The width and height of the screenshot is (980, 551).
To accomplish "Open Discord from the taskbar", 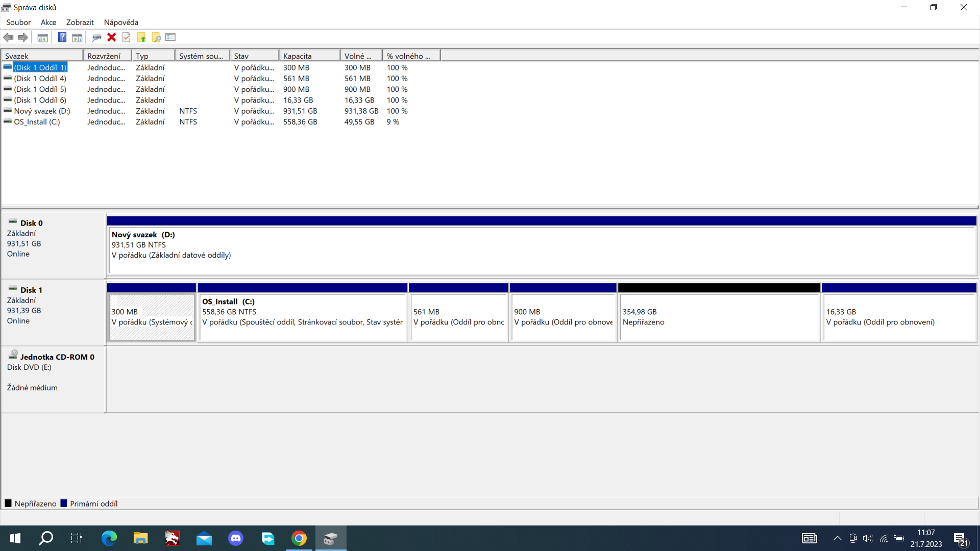I will coord(236,538).
